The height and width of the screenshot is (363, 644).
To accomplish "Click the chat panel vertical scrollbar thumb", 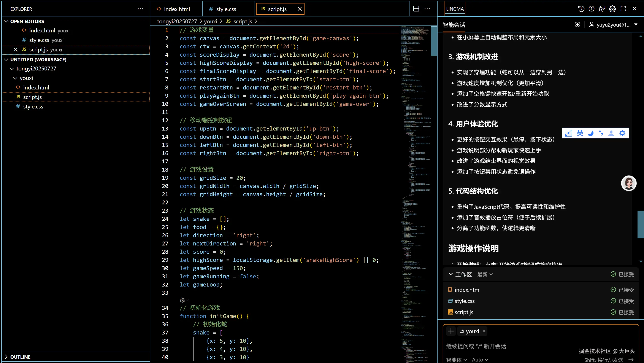I will 641,224.
